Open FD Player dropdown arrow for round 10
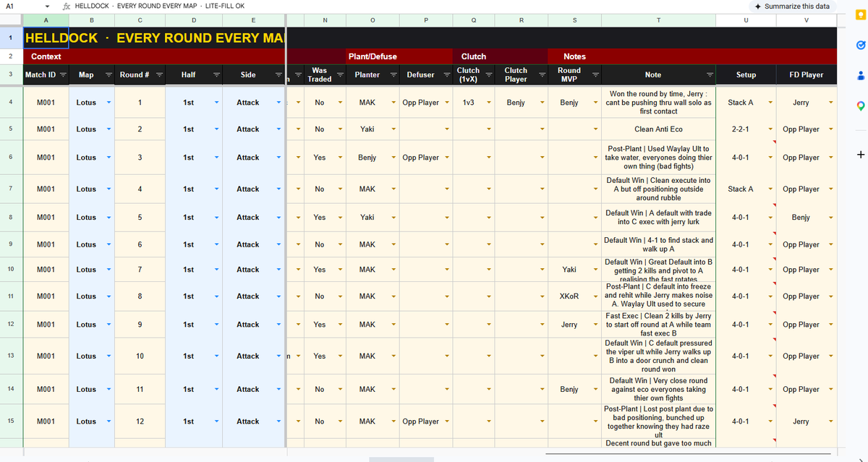 point(830,356)
